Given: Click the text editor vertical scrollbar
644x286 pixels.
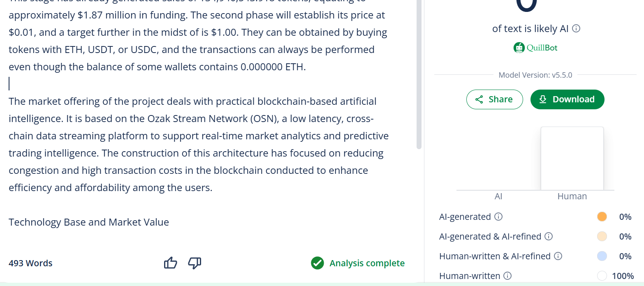Looking at the screenshot, I should tap(419, 74).
